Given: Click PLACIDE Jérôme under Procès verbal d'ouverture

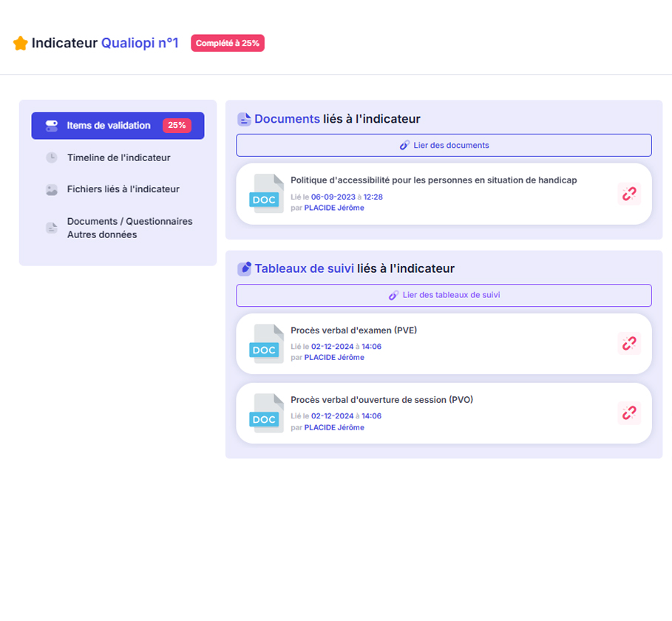Looking at the screenshot, I should coord(334,428).
